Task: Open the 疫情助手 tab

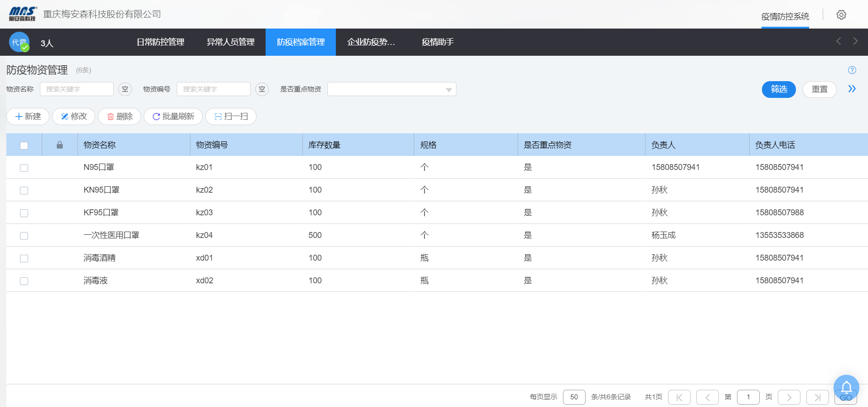Action: click(437, 42)
